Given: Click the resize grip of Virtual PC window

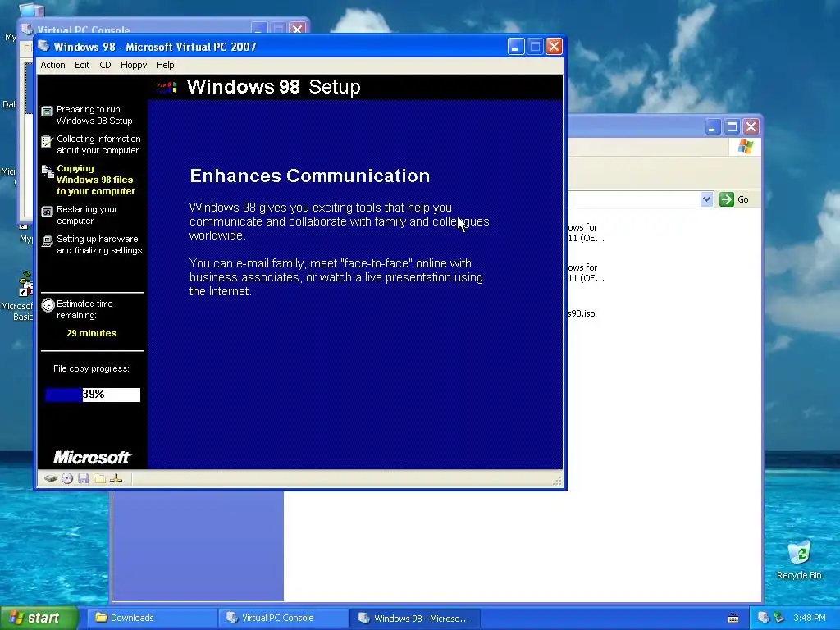Looking at the screenshot, I should coord(558,481).
